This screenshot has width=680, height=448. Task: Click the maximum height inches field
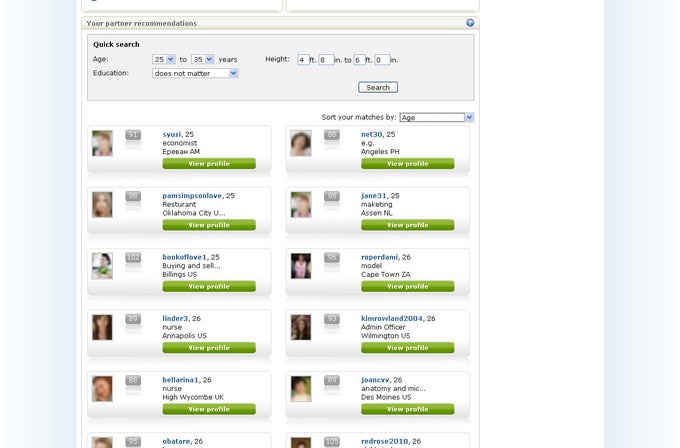(382, 60)
